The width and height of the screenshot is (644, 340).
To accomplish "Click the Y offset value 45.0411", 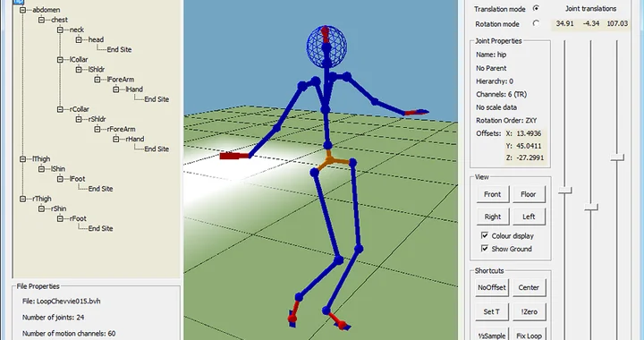I will (x=529, y=146).
